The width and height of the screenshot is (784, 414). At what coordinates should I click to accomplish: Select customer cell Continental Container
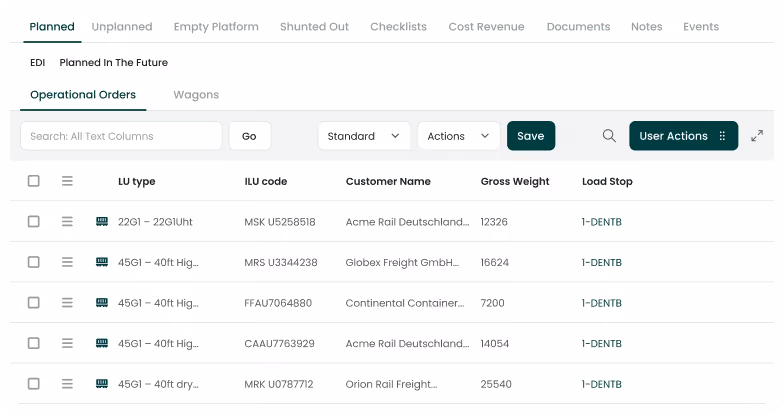[x=404, y=302]
